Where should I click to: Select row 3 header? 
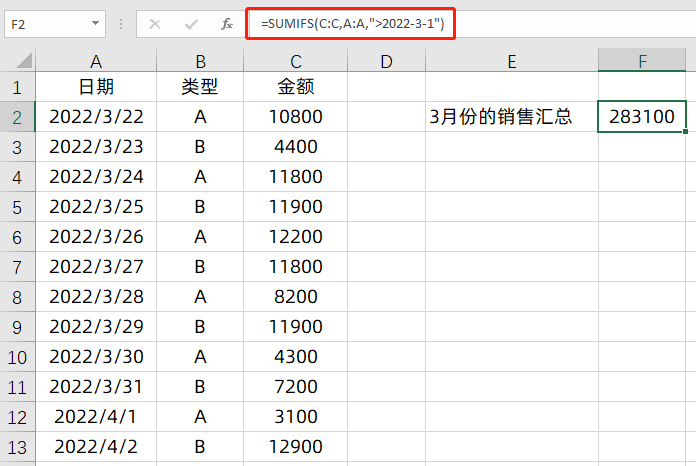(17, 147)
